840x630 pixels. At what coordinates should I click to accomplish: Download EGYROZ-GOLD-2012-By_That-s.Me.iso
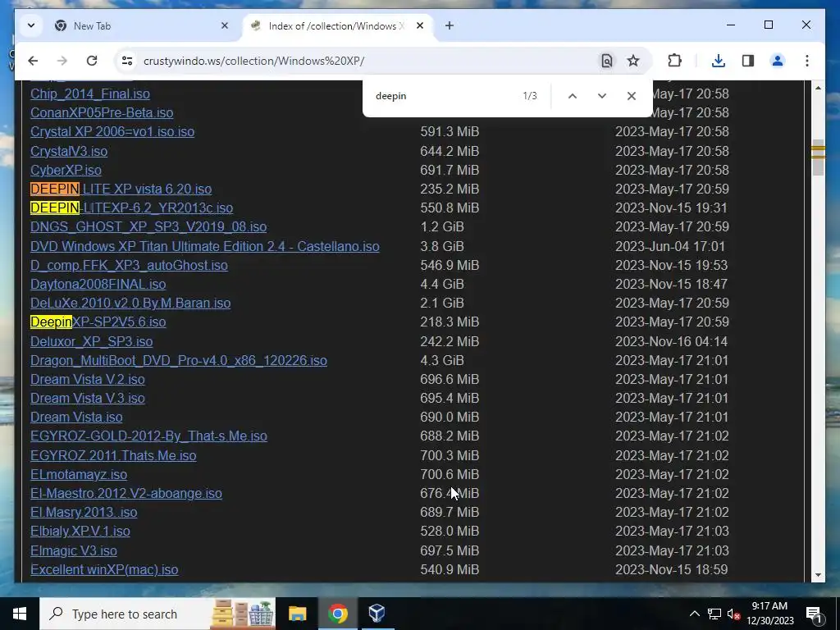pos(149,436)
